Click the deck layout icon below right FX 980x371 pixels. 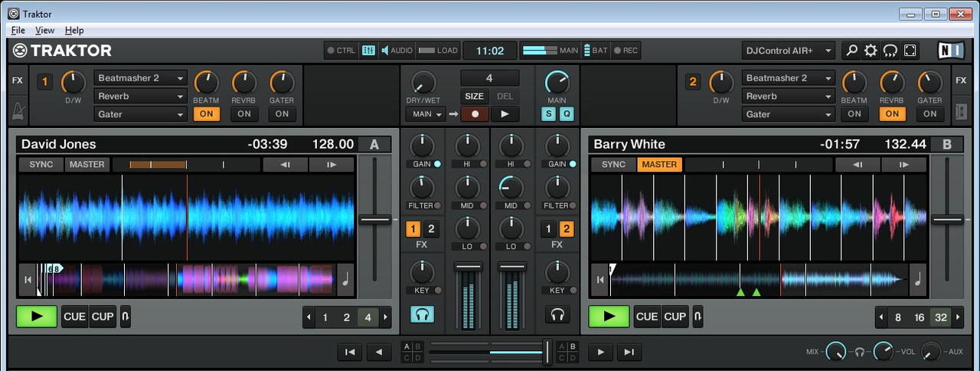coord(961,111)
